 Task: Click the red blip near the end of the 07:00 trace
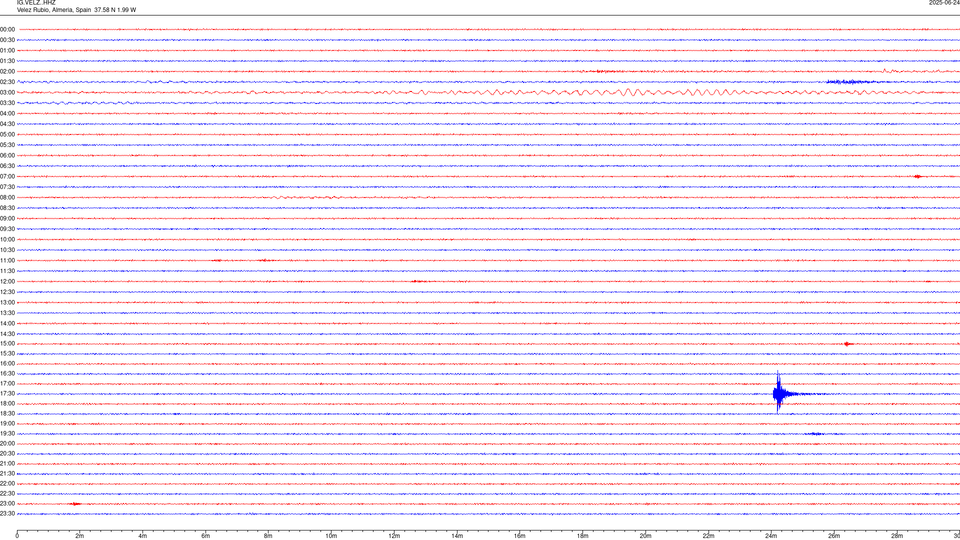pyautogui.click(x=918, y=176)
